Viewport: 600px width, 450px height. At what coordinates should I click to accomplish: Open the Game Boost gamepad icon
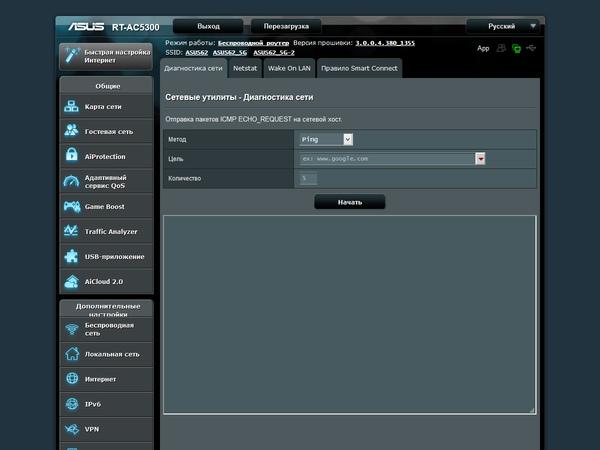pos(72,207)
